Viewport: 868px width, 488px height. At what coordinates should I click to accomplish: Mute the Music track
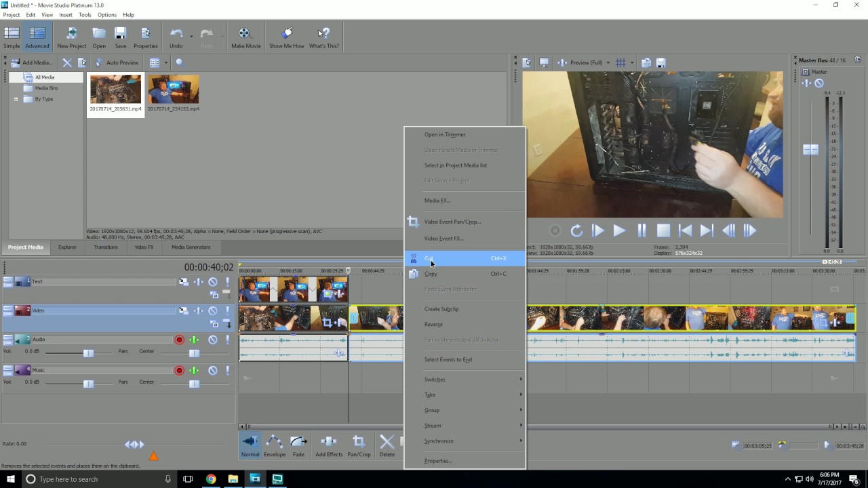tap(213, 371)
